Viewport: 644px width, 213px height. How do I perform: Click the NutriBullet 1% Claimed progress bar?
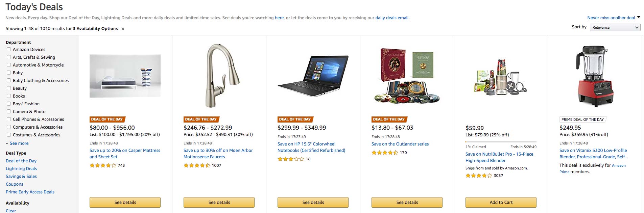click(x=501, y=141)
